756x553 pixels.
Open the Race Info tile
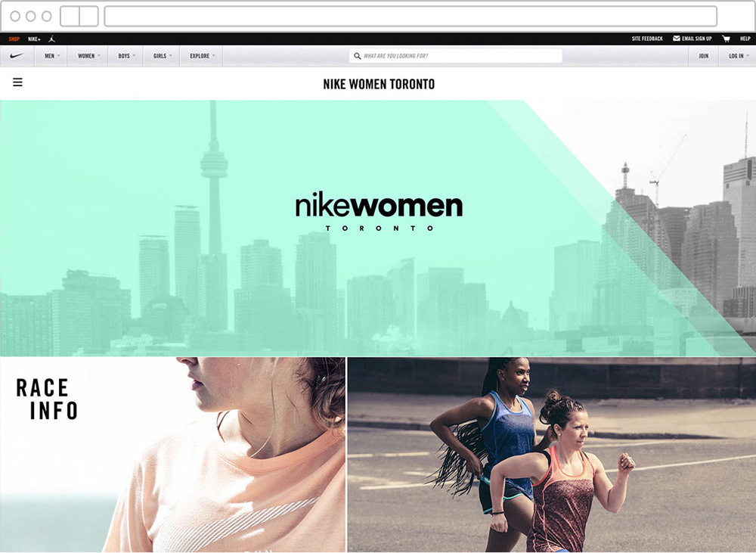coord(172,455)
